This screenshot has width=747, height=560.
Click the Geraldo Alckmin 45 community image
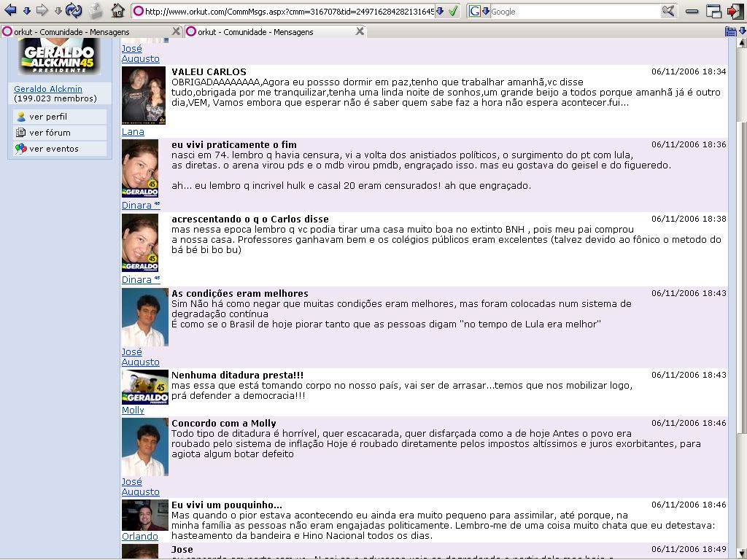coord(60,58)
